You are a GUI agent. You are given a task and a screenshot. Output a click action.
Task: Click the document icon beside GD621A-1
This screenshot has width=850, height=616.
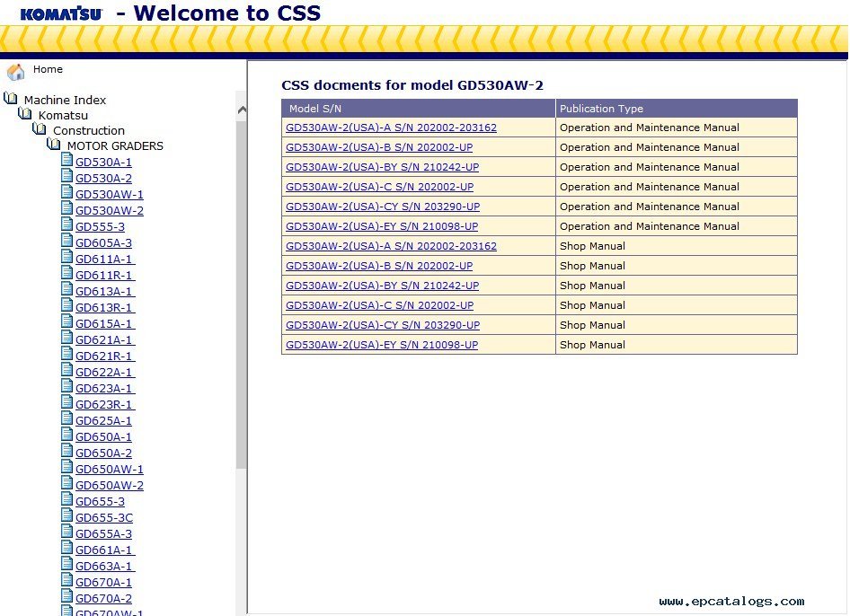point(66,338)
